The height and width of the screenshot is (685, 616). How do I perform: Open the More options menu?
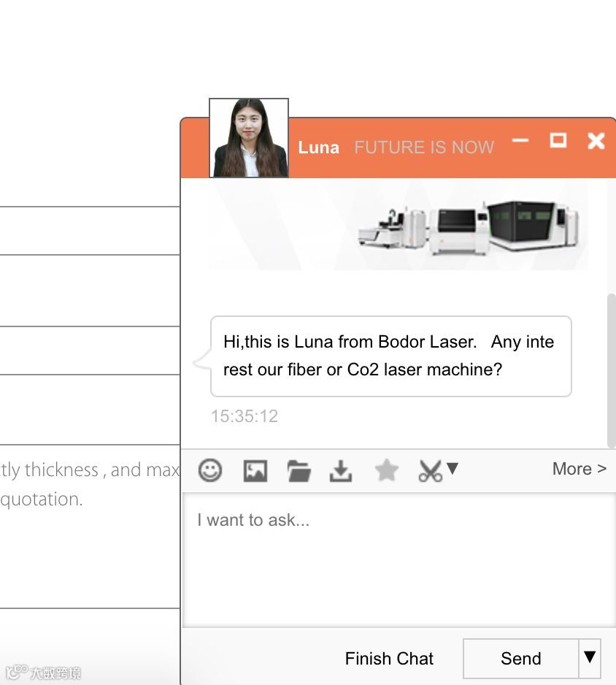coord(579,469)
